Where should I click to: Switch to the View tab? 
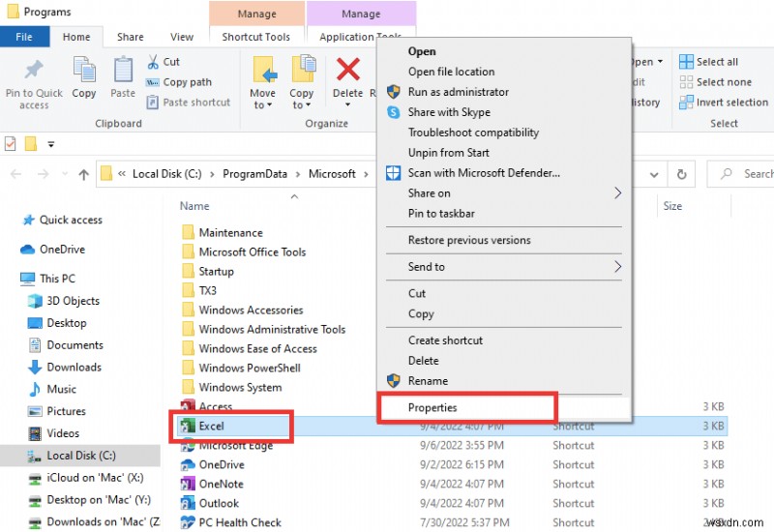[x=182, y=37]
